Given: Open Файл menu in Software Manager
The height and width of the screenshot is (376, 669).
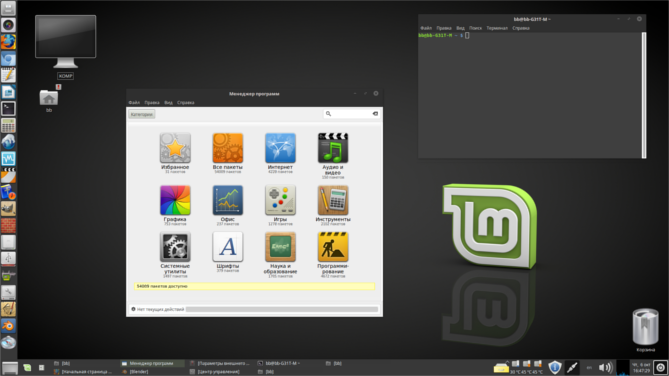Looking at the screenshot, I should [x=134, y=102].
